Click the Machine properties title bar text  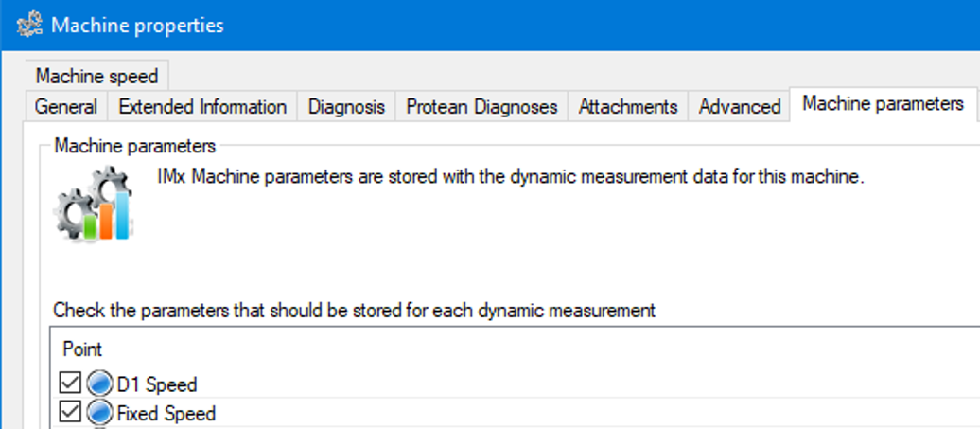[137, 25]
